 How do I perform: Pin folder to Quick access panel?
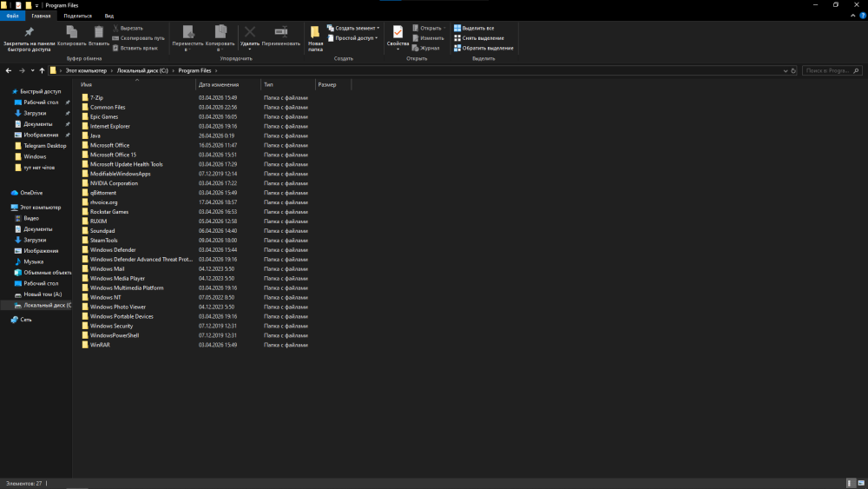point(29,39)
